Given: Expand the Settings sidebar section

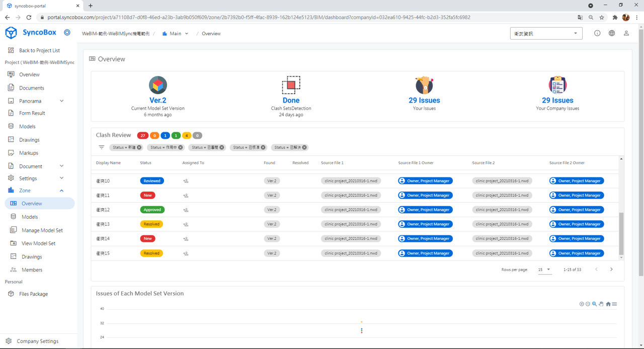Looking at the screenshot, I should tap(62, 178).
